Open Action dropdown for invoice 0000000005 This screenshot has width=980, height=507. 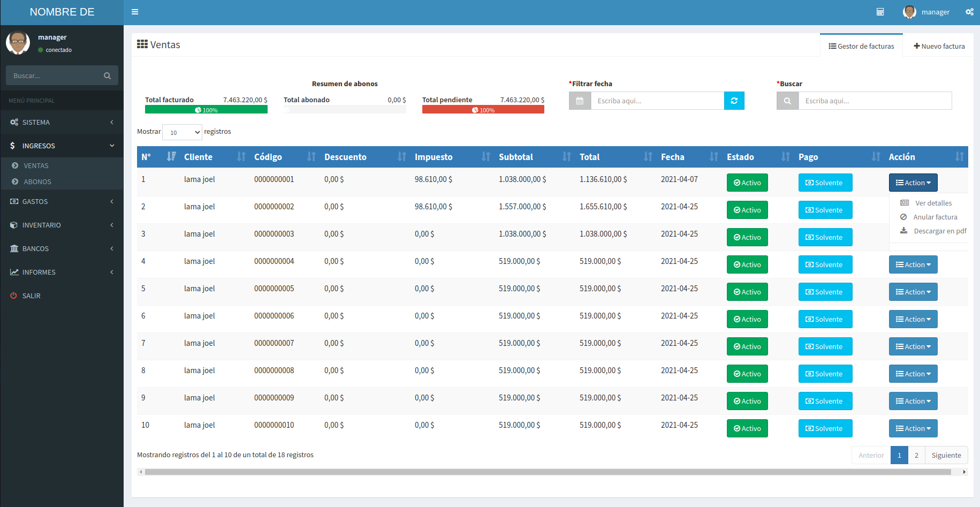913,292
